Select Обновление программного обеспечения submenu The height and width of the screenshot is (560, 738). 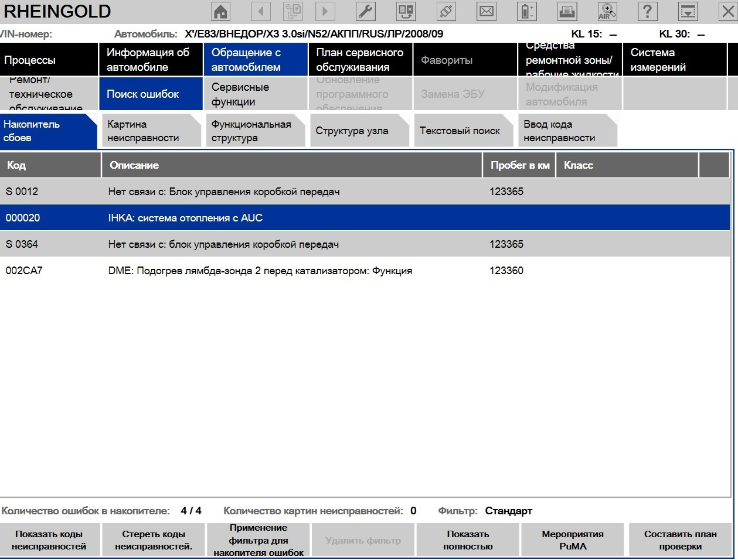361,94
